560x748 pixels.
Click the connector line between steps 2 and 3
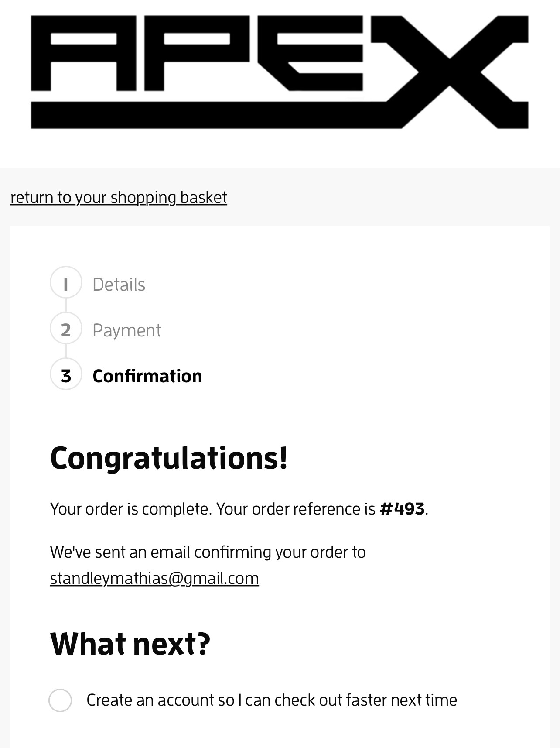pos(66,351)
